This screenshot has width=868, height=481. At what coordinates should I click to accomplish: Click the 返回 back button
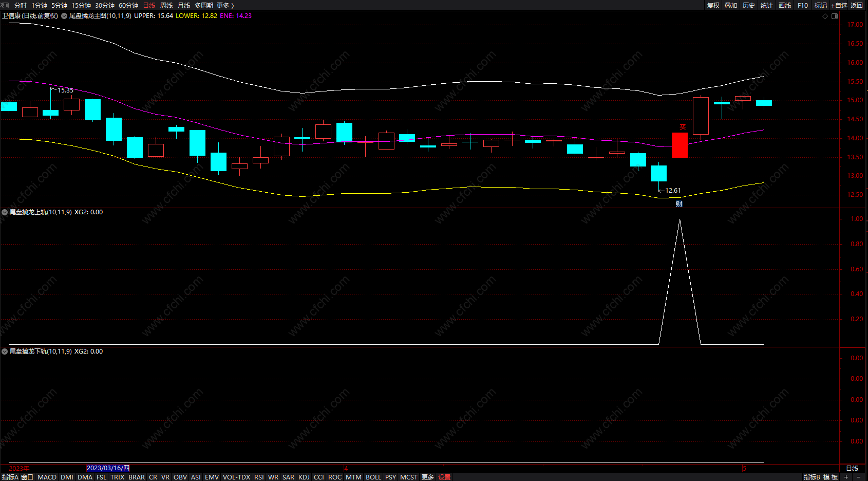coord(857,6)
